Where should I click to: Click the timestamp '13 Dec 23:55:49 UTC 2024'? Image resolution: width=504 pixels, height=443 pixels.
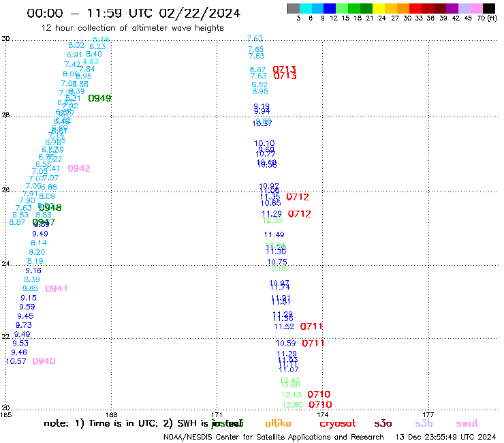[446, 438]
